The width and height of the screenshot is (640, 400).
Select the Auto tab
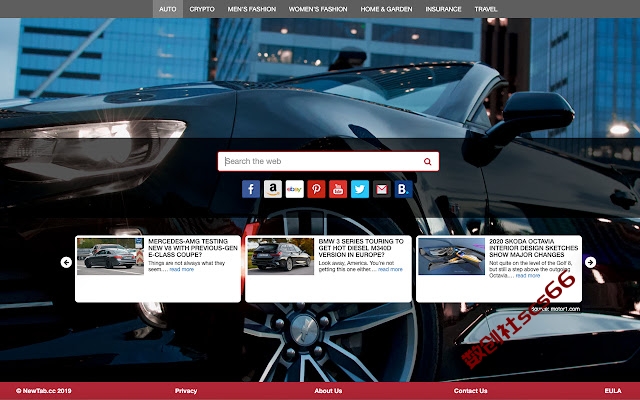[x=168, y=9]
